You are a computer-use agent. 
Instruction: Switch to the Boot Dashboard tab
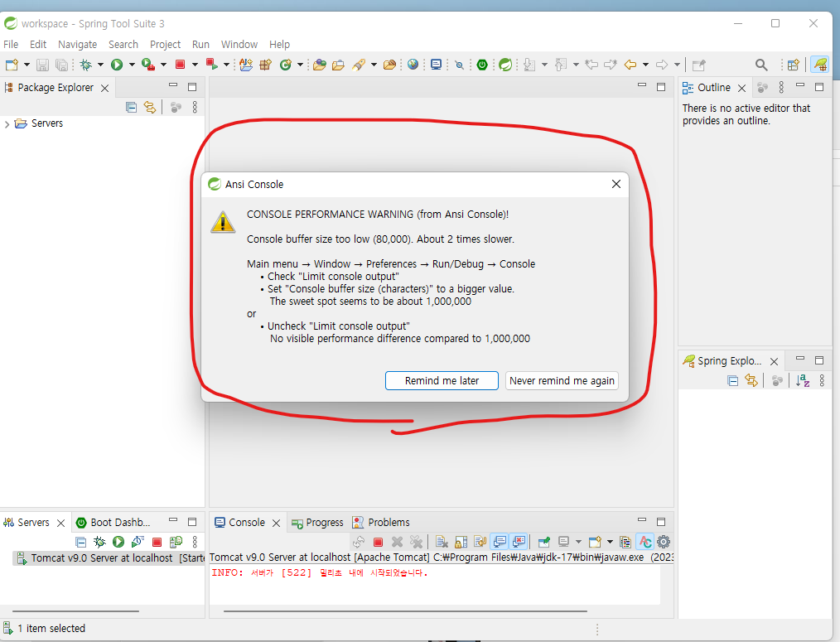[x=113, y=523]
